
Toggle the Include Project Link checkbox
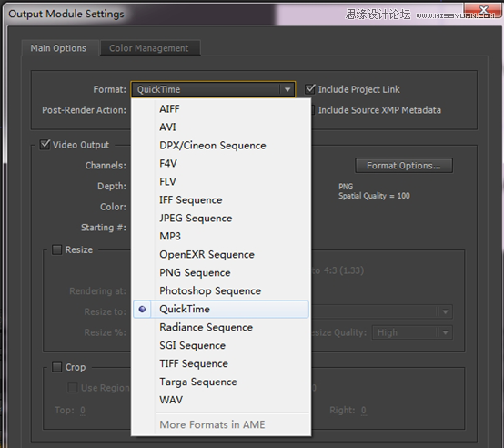point(310,89)
